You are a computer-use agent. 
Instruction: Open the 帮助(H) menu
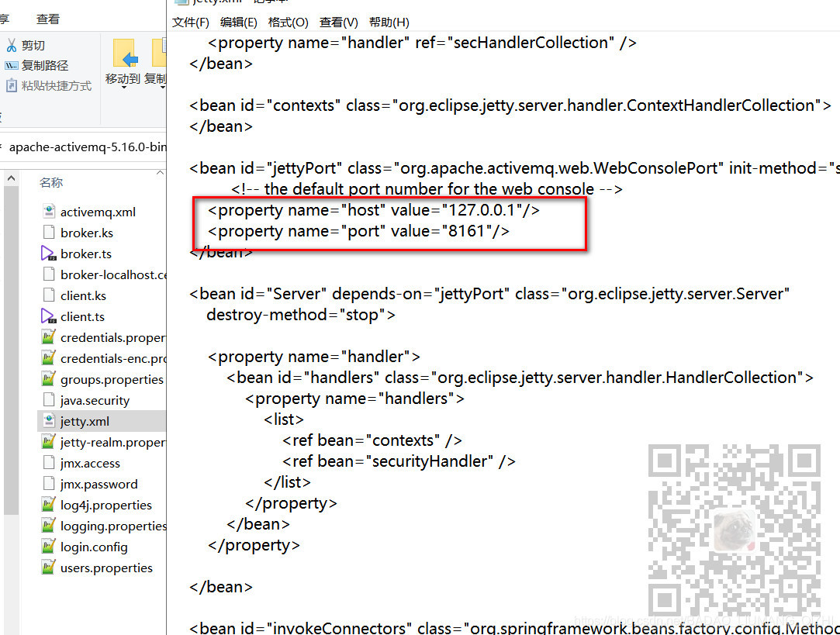click(x=389, y=22)
